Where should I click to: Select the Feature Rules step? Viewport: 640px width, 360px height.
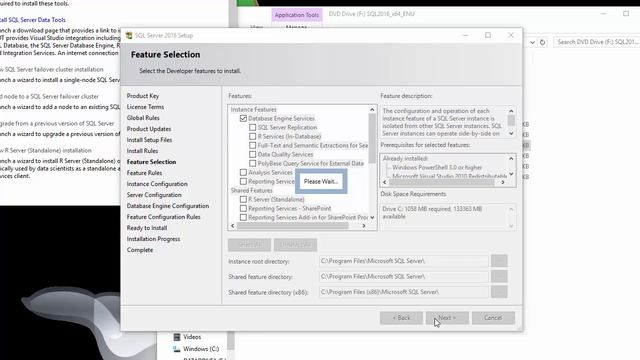coord(144,173)
